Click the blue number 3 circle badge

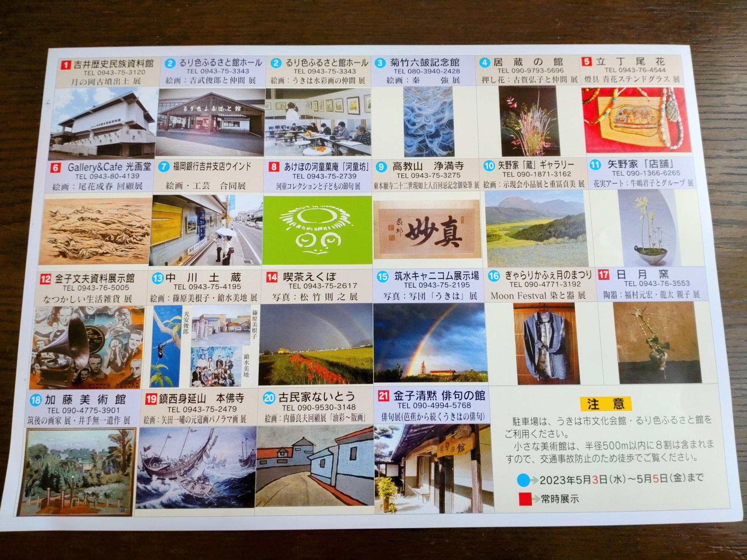coord(380,63)
